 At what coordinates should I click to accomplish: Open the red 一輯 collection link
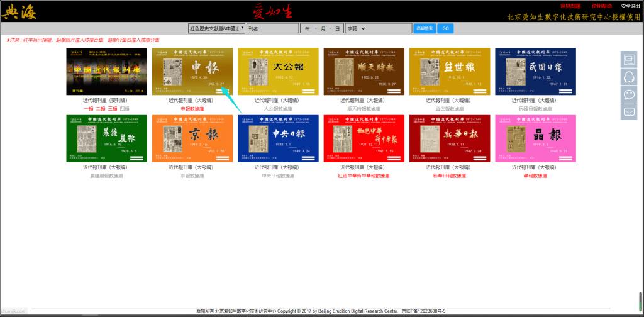pyautogui.click(x=88, y=109)
